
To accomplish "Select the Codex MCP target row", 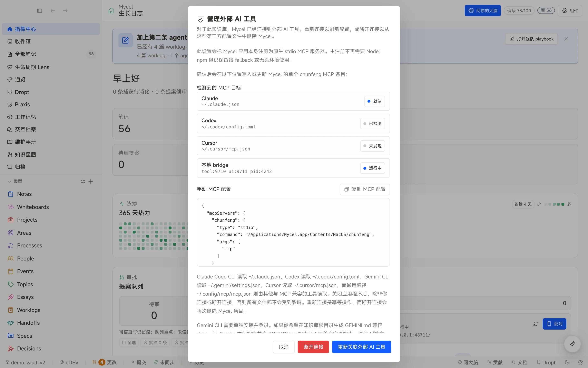I will click(293, 123).
